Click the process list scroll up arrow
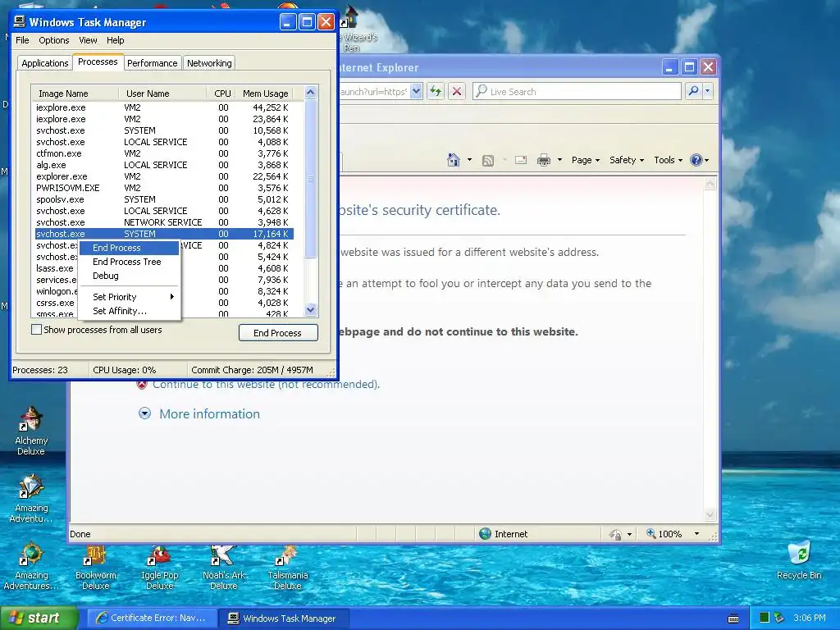The image size is (840, 630). pos(311,92)
